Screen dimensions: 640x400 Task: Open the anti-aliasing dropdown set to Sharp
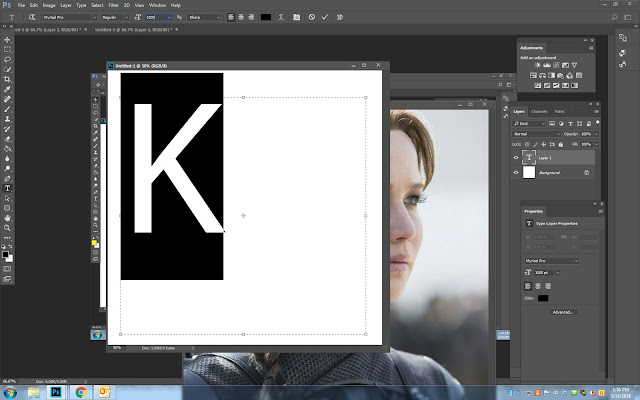[204, 17]
